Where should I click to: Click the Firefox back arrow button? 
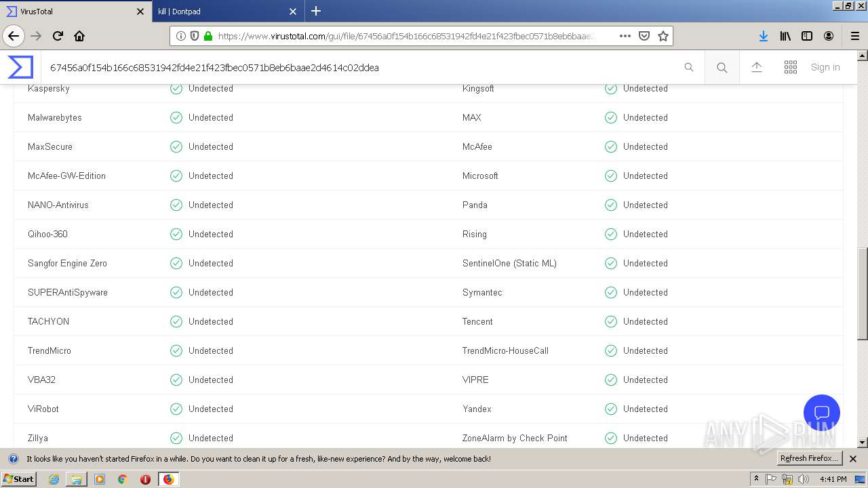(14, 36)
